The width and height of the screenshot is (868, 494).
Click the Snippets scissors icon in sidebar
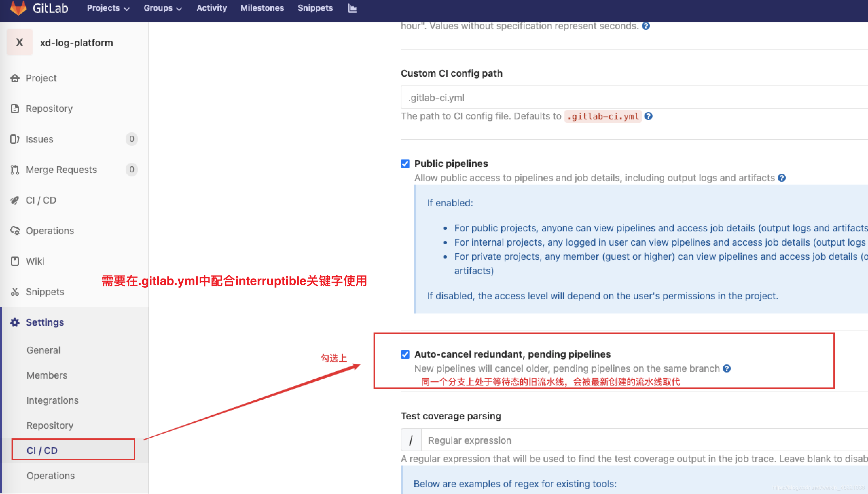pyautogui.click(x=15, y=292)
